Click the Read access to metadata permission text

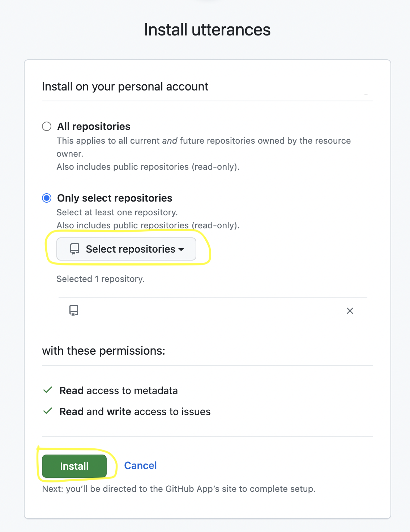pos(119,390)
